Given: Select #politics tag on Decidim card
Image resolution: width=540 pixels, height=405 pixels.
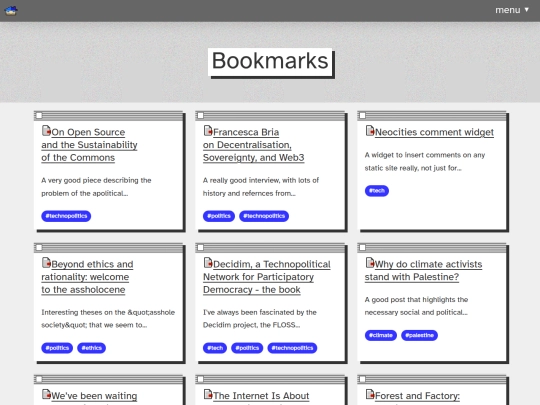Looking at the screenshot, I should point(247,348).
